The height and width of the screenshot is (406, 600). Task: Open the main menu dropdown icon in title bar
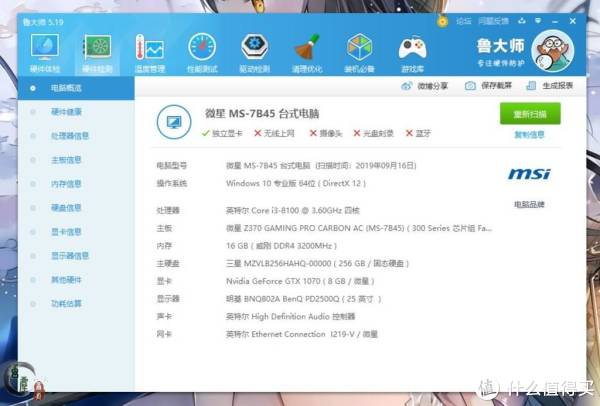[x=538, y=21]
